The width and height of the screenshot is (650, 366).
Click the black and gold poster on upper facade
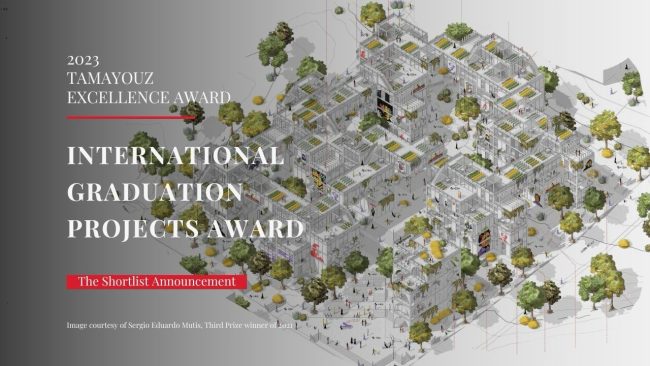(384, 105)
